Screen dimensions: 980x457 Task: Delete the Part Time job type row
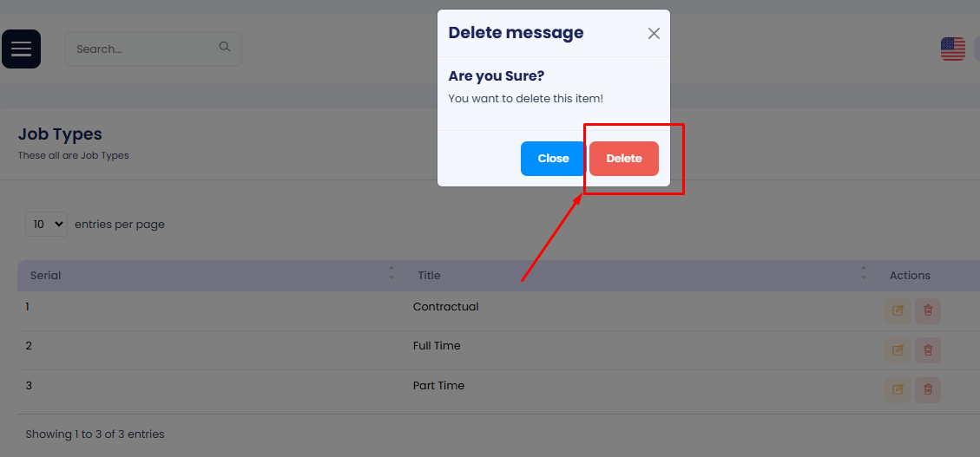tap(928, 390)
